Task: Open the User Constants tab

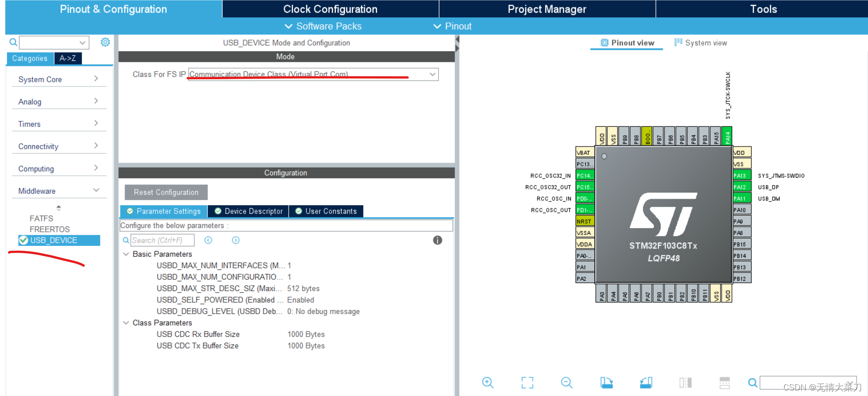Action: click(x=326, y=211)
